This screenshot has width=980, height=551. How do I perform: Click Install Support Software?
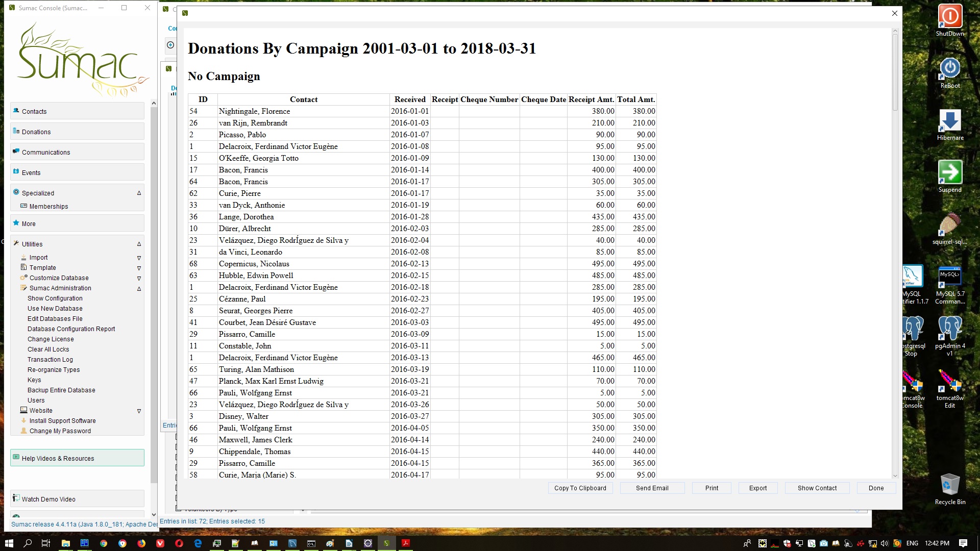(62, 420)
